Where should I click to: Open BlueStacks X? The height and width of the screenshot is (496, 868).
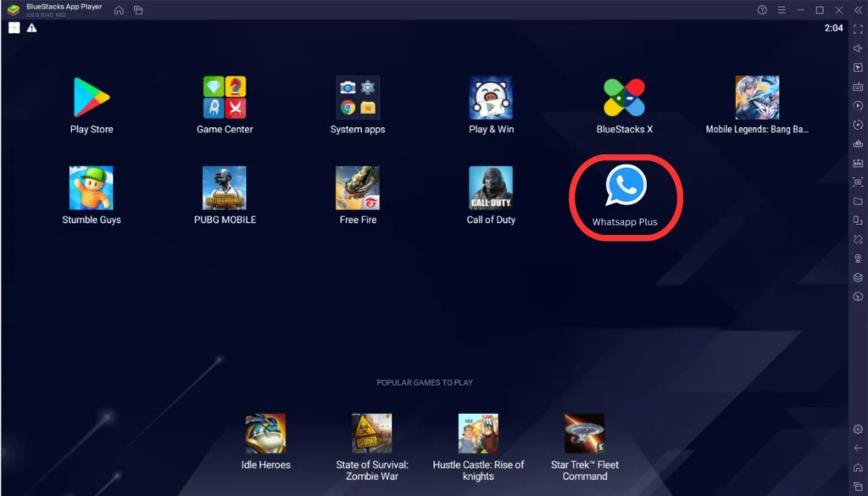625,98
